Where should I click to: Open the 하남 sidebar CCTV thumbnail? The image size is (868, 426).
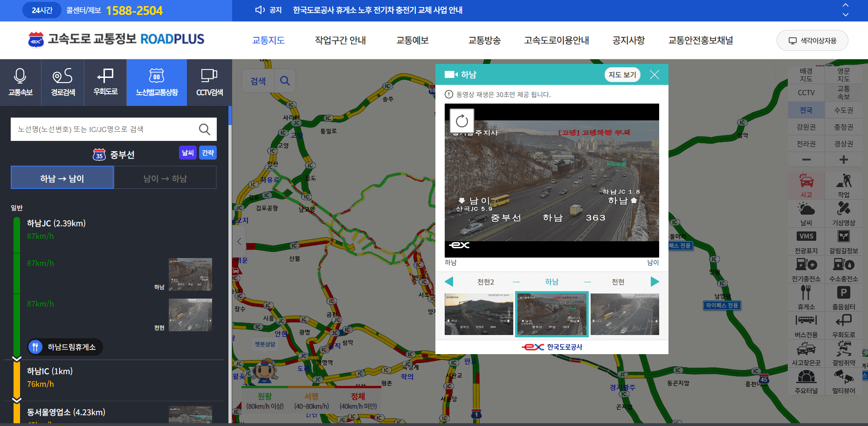190,274
